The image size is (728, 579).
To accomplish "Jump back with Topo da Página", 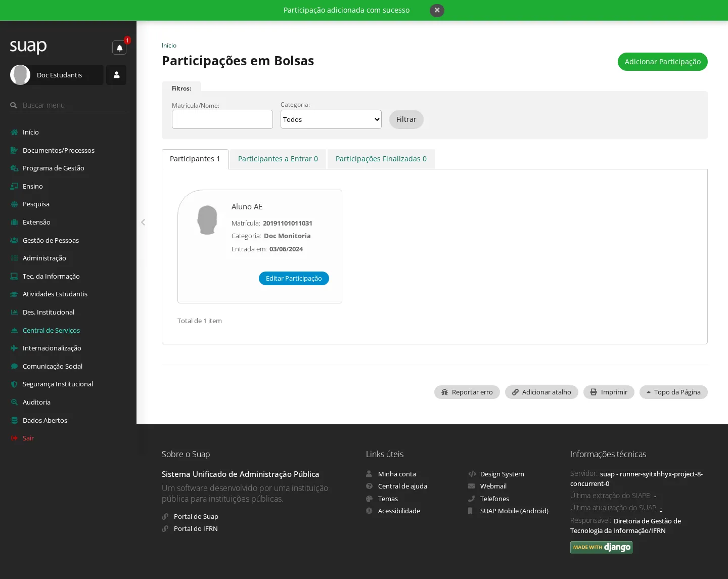I will 673,392.
